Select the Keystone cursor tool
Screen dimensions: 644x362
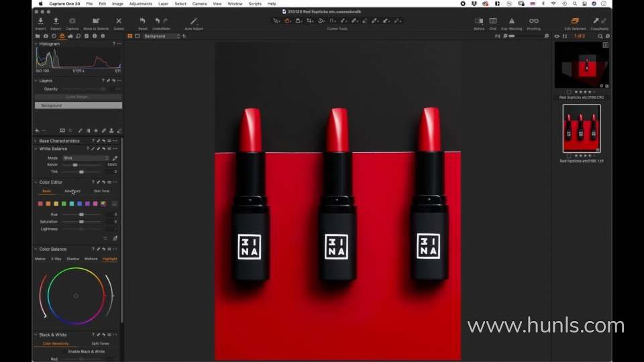pos(332,21)
